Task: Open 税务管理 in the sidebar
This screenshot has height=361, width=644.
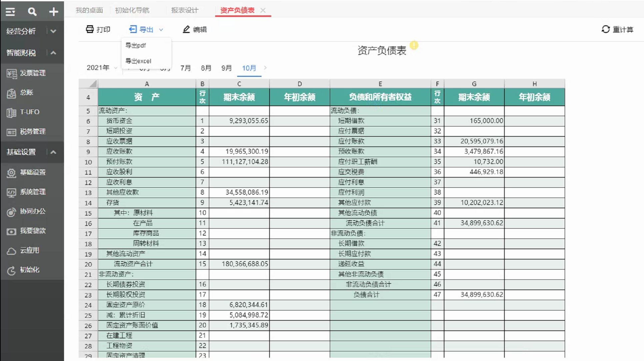Action: pyautogui.click(x=32, y=132)
